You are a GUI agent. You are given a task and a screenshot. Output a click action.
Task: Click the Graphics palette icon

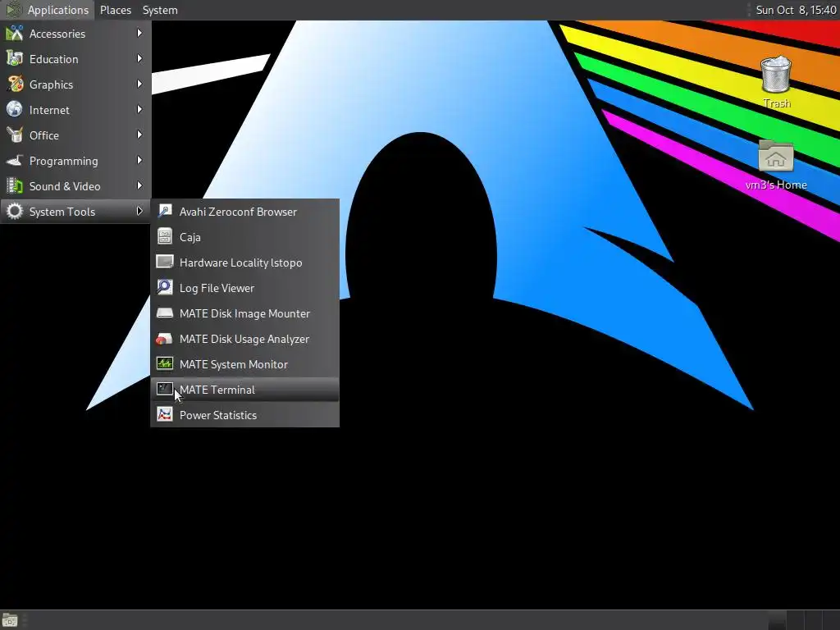point(15,84)
